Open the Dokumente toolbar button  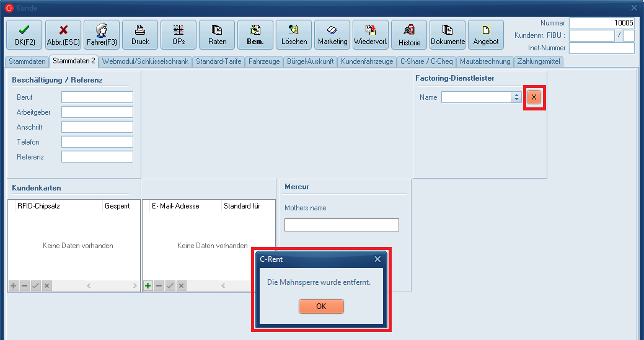(x=448, y=35)
